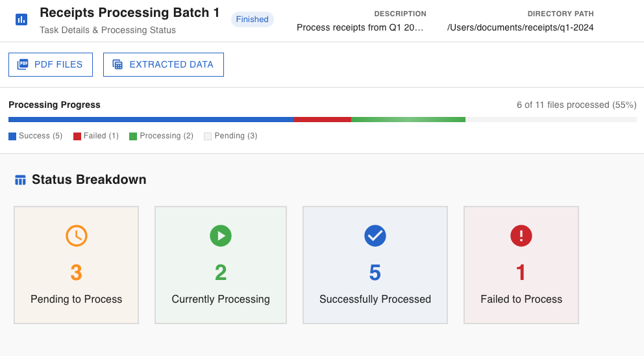Click the bar chart icon beside batch title

[21, 19]
